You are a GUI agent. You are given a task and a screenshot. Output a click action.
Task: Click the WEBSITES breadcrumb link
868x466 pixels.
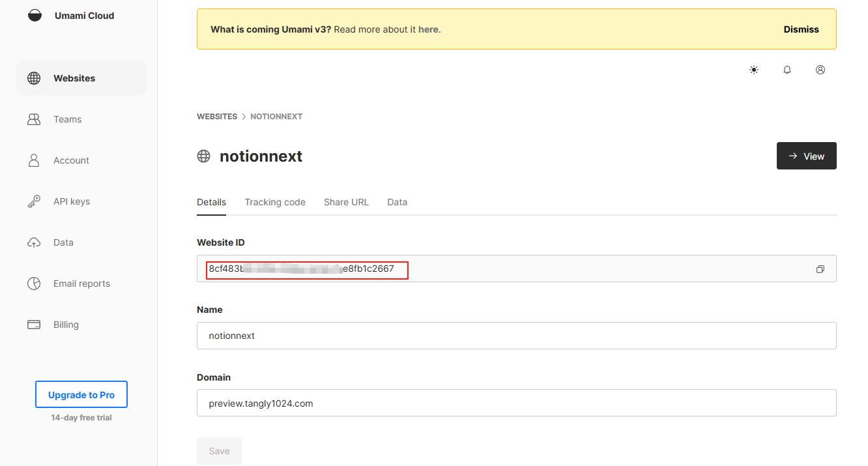coord(217,117)
